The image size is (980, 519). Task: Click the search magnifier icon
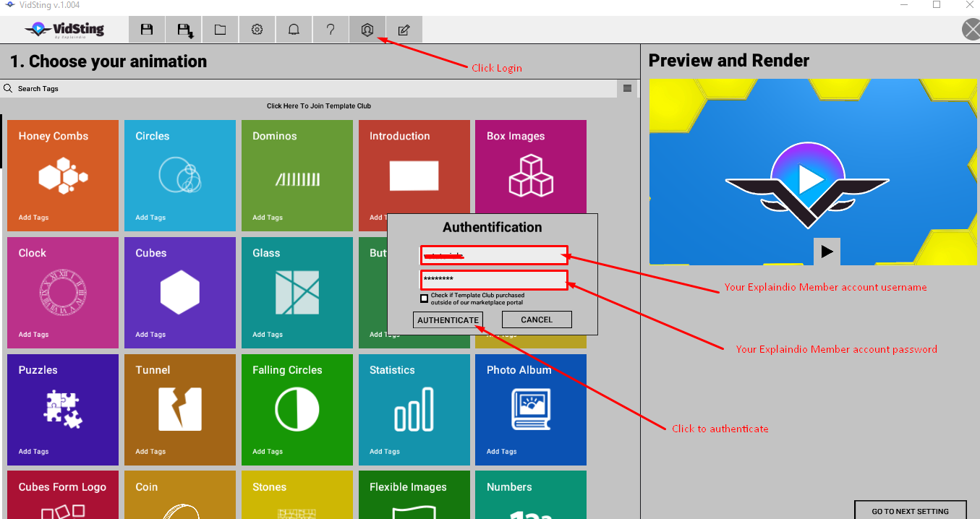tap(9, 88)
